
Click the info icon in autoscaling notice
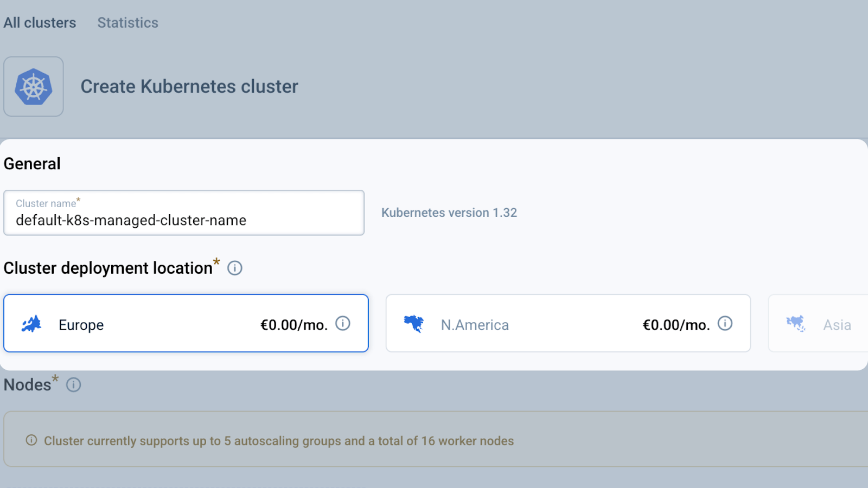tap(31, 440)
